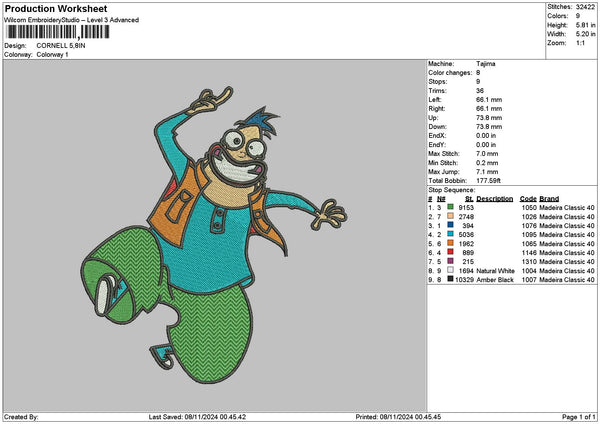Click the 'Colorway 1' value
Screen dimensions: 600x424
(52, 55)
